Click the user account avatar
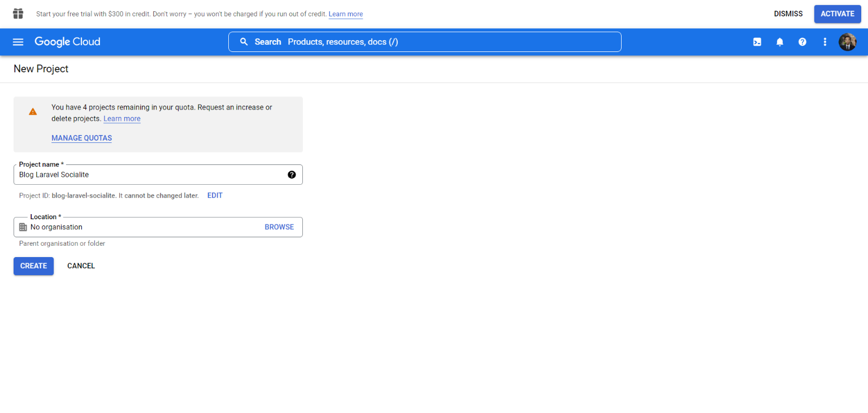This screenshot has width=868, height=413. [x=847, y=42]
